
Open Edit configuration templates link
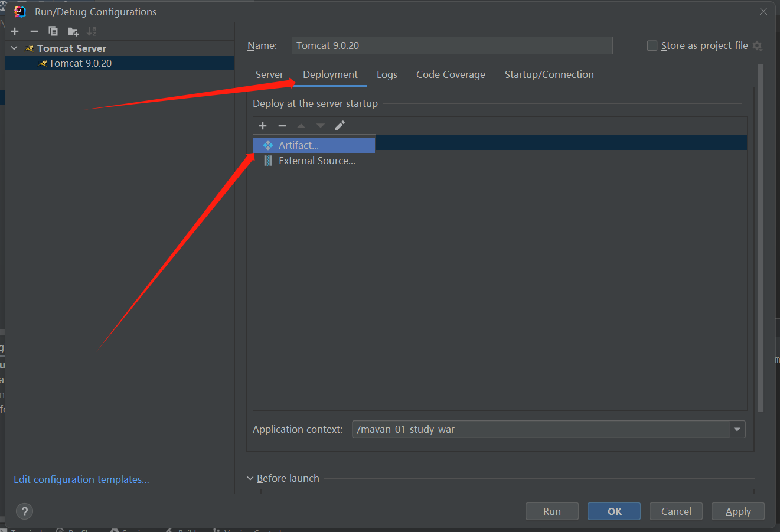tap(81, 479)
